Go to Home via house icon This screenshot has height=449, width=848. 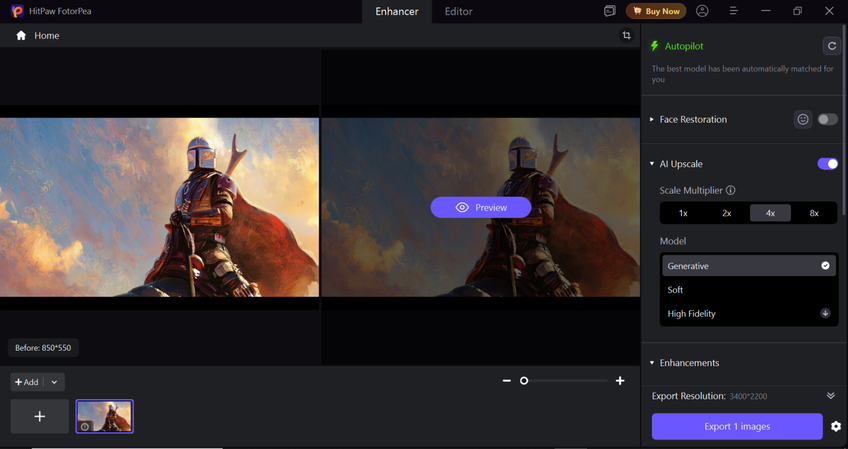tap(21, 36)
